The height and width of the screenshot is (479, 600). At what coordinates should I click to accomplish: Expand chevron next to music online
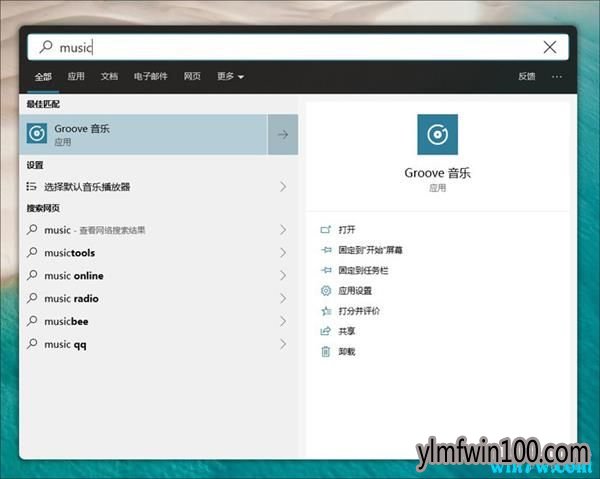click(283, 275)
